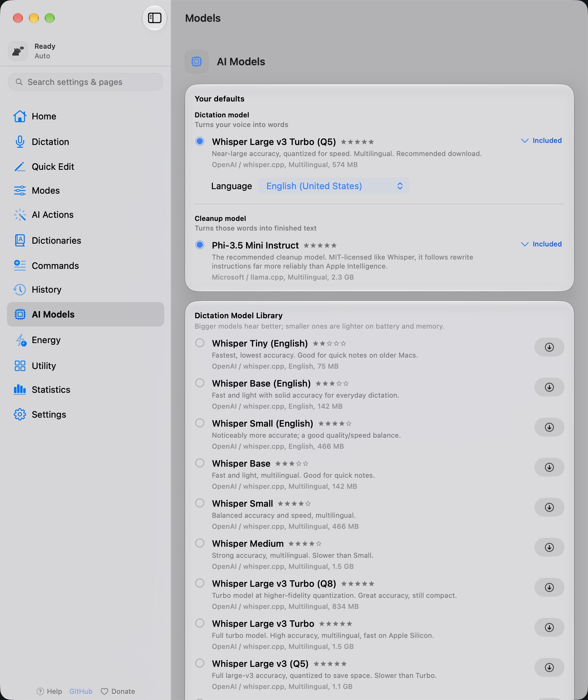Toggle the sidebar panel button

click(154, 18)
